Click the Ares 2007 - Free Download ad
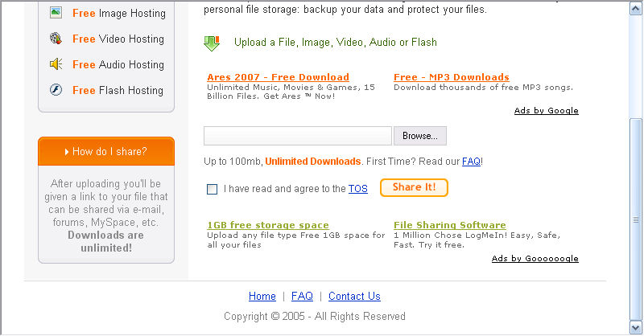Image resolution: width=644 pixels, height=336 pixels. (278, 77)
